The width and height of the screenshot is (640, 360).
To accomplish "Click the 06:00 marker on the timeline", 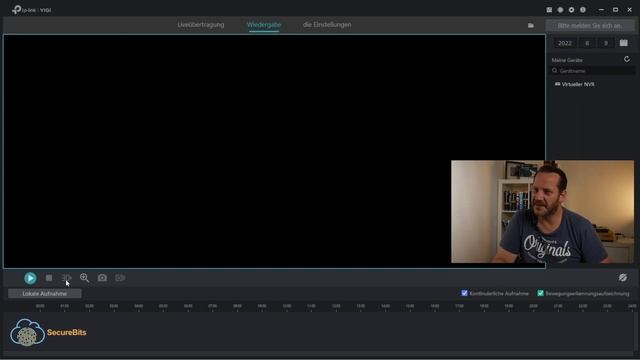I will pyautogui.click(x=188, y=307).
